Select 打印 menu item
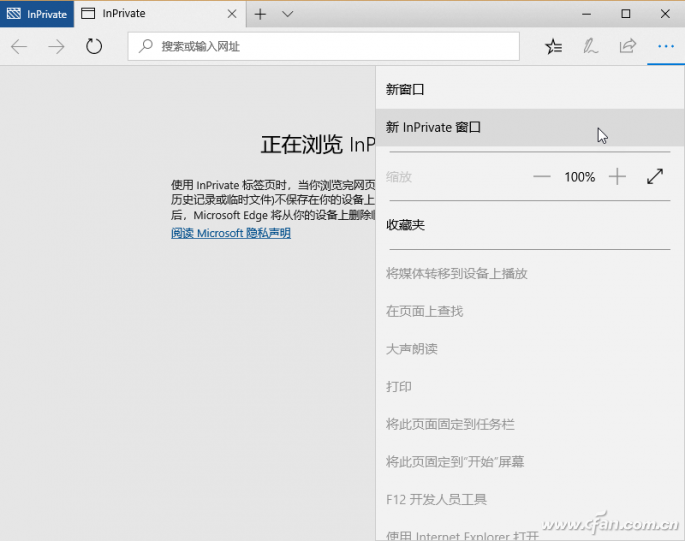The image size is (685, 541). [x=530, y=386]
